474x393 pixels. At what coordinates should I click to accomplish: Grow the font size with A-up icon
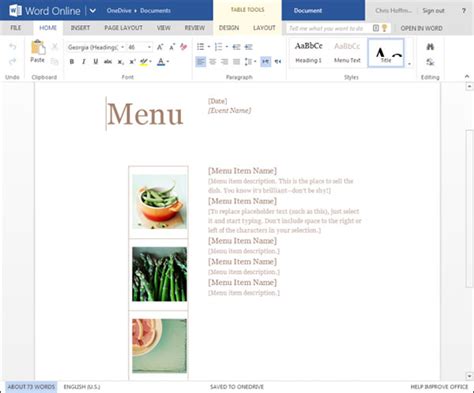click(x=160, y=47)
